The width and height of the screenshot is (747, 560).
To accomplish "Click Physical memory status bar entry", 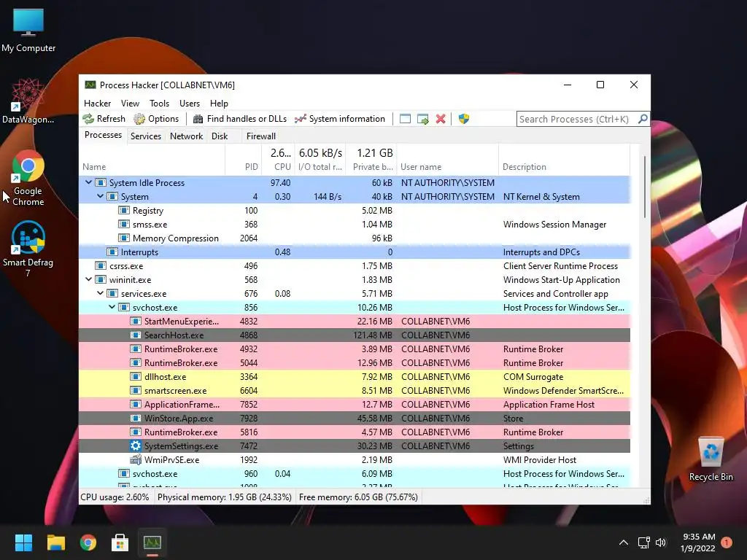I will 225,497.
